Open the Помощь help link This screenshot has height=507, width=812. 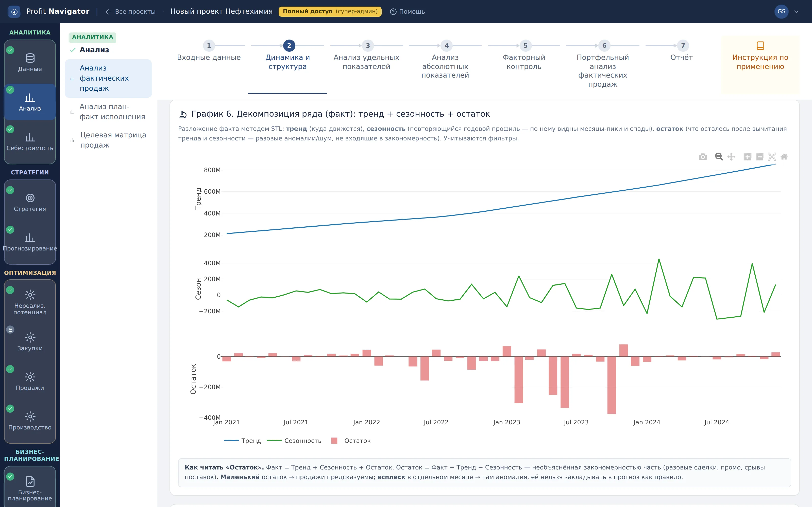407,11
